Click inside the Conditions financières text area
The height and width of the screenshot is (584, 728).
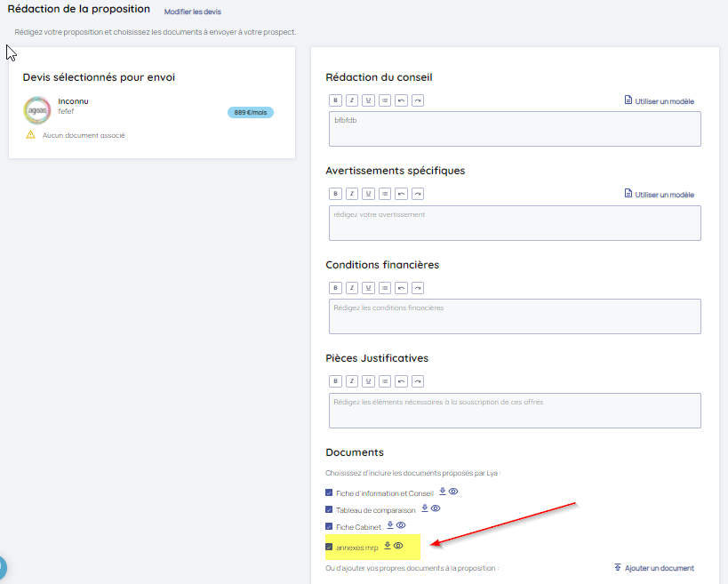click(x=515, y=316)
